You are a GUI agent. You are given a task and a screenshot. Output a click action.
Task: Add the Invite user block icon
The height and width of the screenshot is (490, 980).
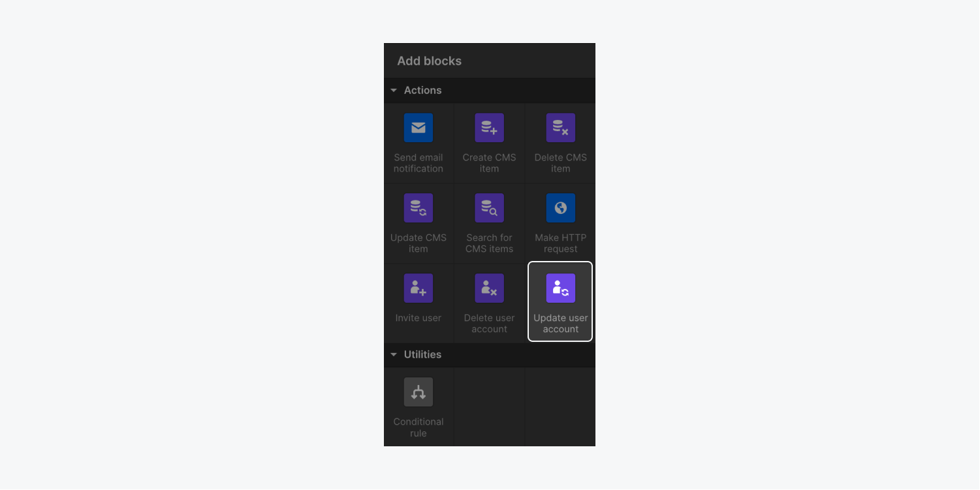[419, 288]
